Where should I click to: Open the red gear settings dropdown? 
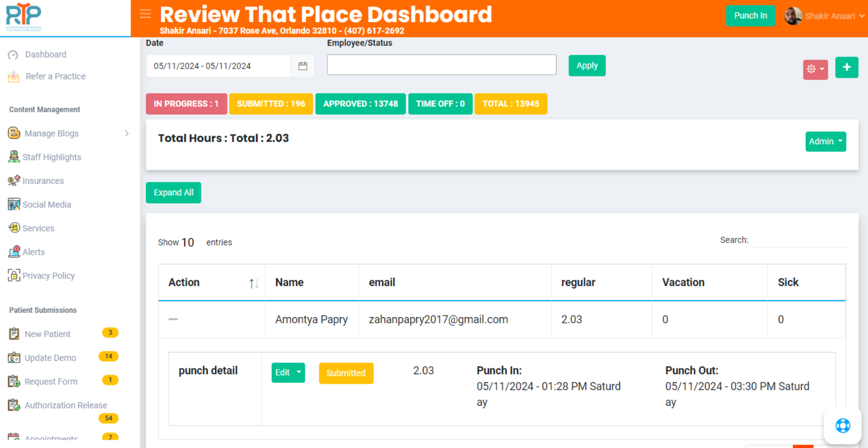coord(815,69)
